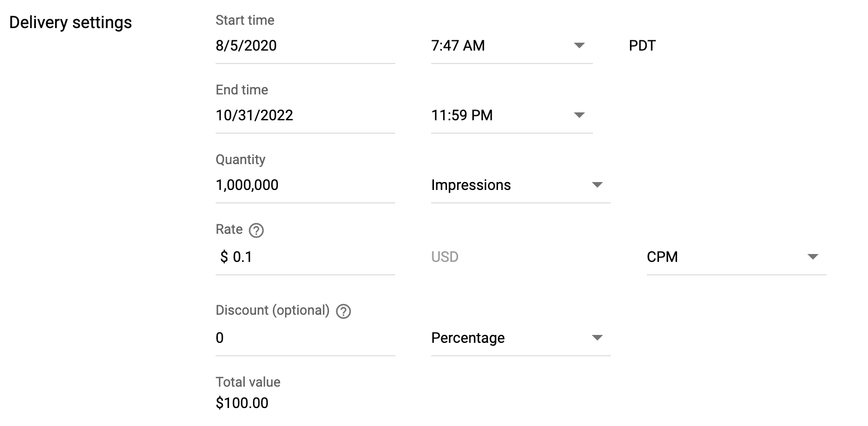
Task: Click the arrow next to CPM
Action: (812, 256)
